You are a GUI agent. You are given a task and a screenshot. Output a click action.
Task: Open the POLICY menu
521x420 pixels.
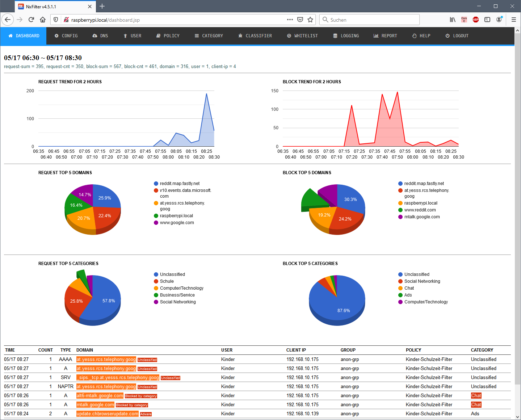168,36
